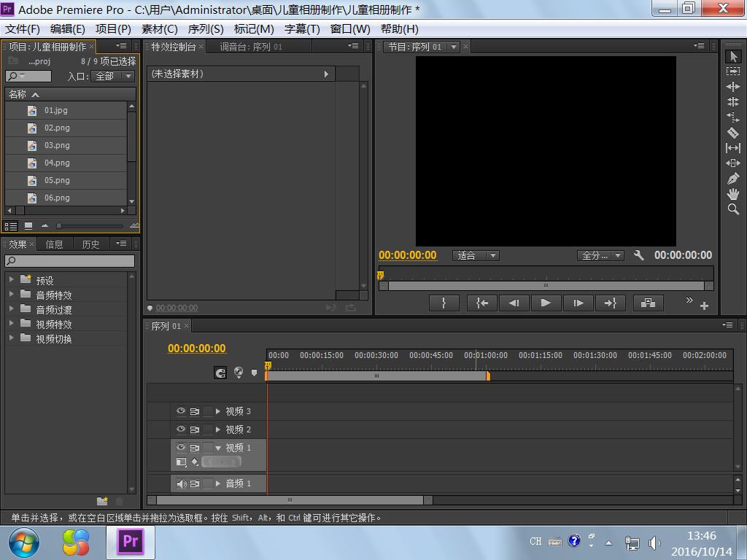Click new bin folder icon in effects panel
This screenshot has width=747, height=560.
point(103,501)
